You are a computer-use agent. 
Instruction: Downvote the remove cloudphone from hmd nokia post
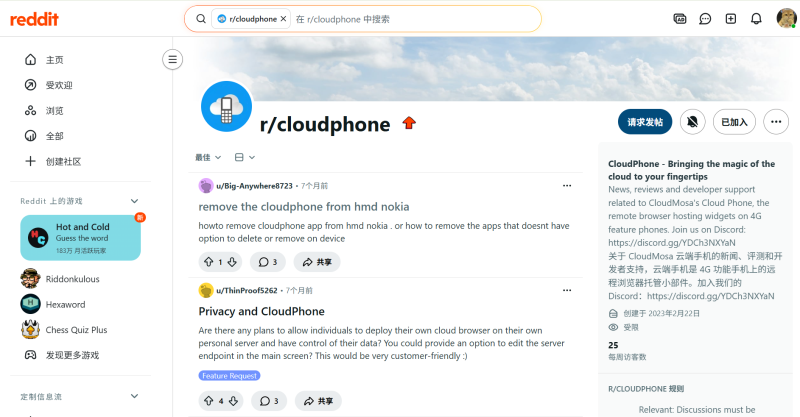[x=232, y=262]
